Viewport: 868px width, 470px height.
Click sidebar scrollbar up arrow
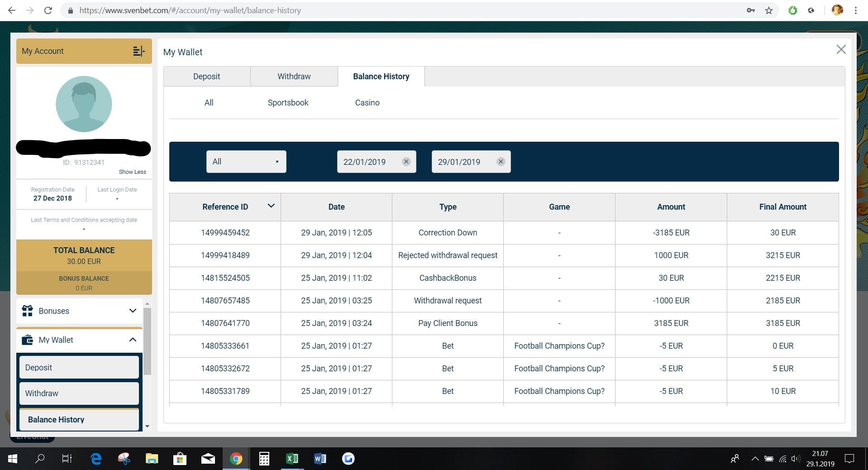click(x=147, y=304)
